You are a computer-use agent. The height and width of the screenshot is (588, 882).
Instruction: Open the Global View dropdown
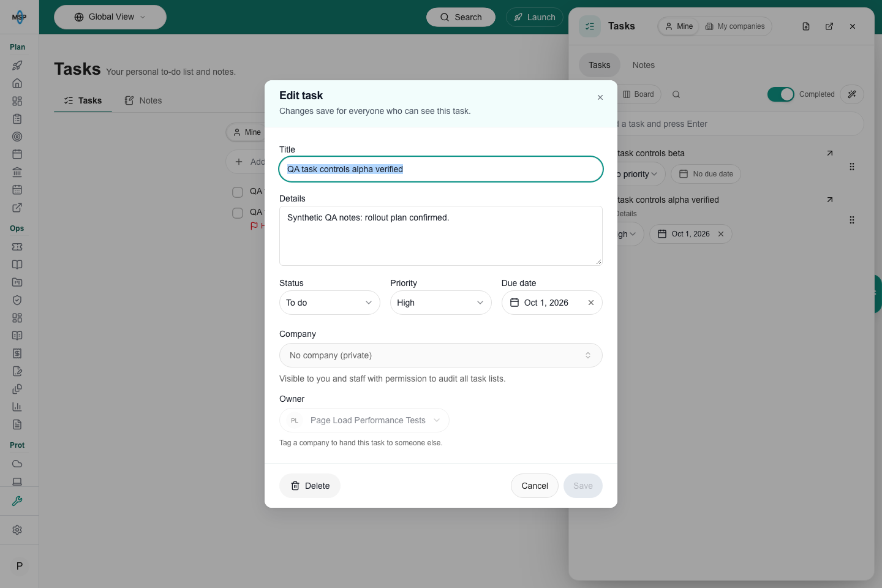point(110,17)
